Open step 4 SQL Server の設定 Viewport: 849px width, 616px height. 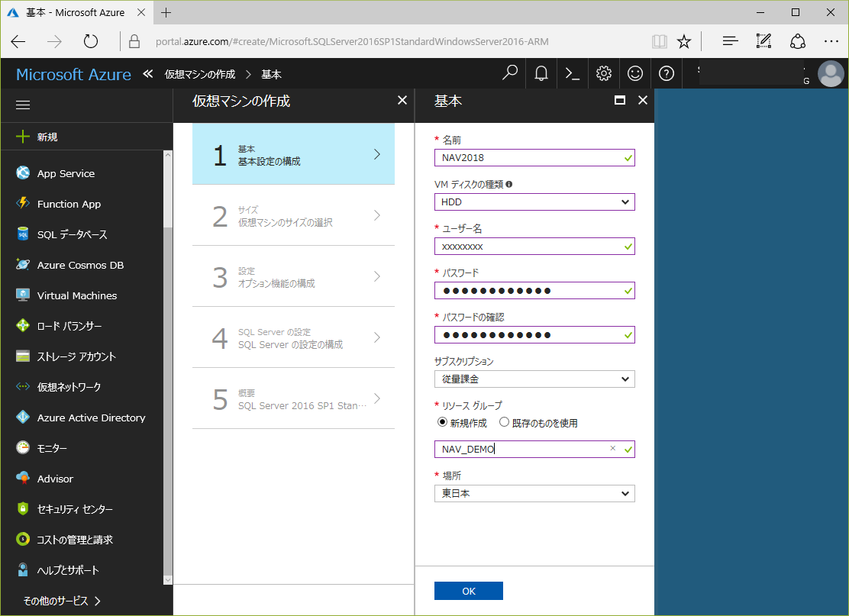(x=293, y=338)
